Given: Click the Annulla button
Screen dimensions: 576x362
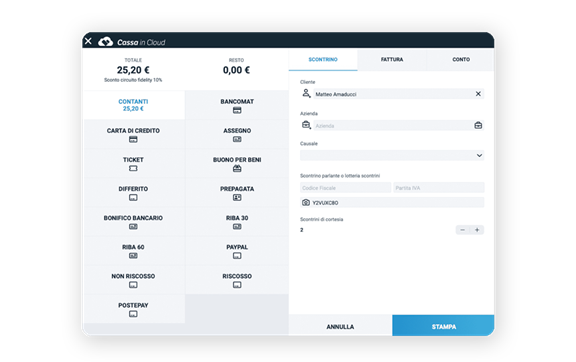Looking at the screenshot, I should click(x=340, y=326).
